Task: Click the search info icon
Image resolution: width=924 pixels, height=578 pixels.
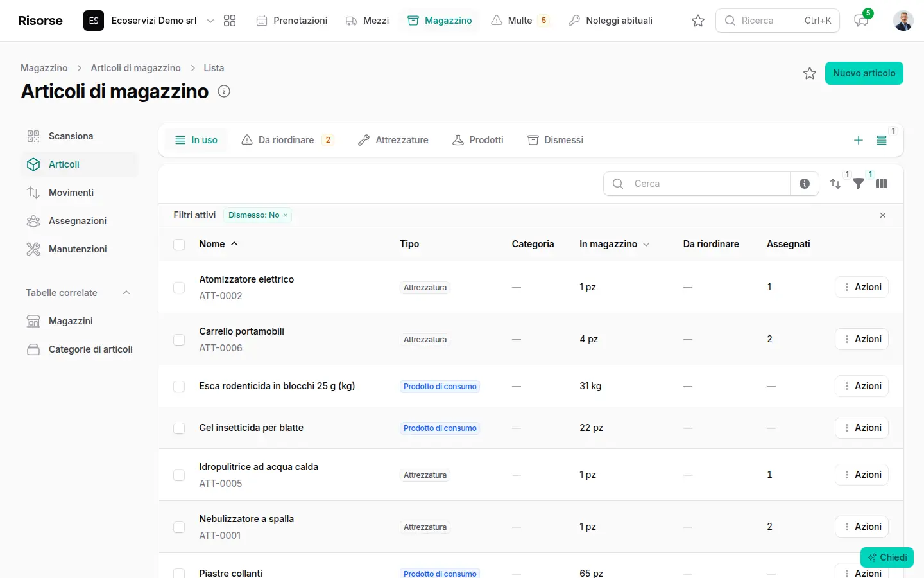Action: pos(805,184)
